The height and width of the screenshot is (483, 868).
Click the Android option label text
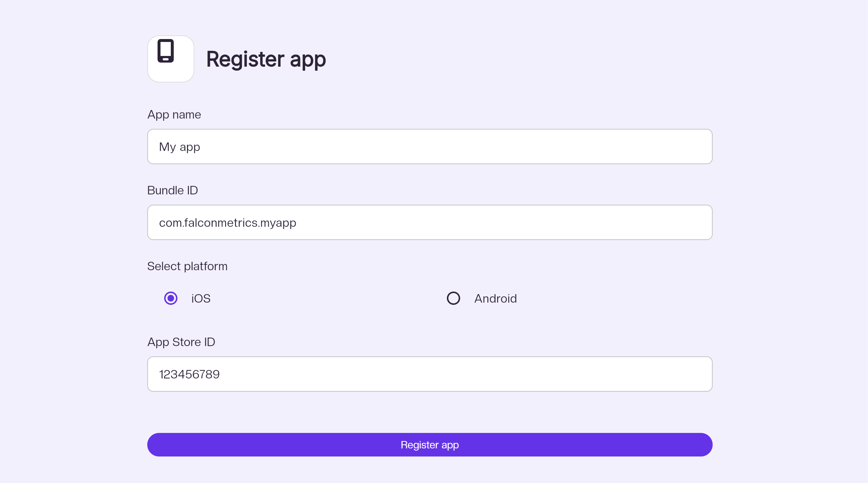click(495, 299)
